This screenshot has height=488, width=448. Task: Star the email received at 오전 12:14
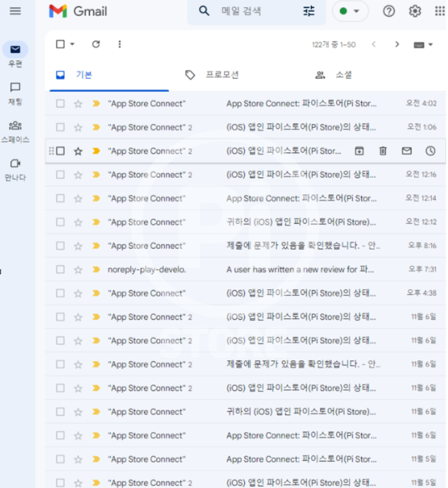click(78, 198)
